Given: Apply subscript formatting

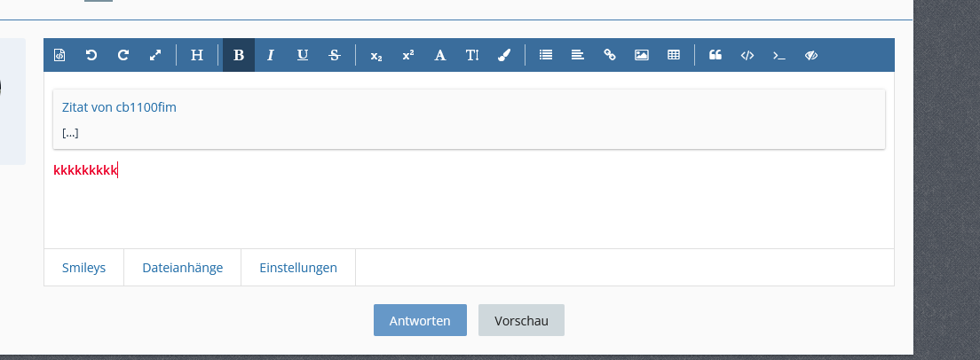Looking at the screenshot, I should [x=376, y=55].
